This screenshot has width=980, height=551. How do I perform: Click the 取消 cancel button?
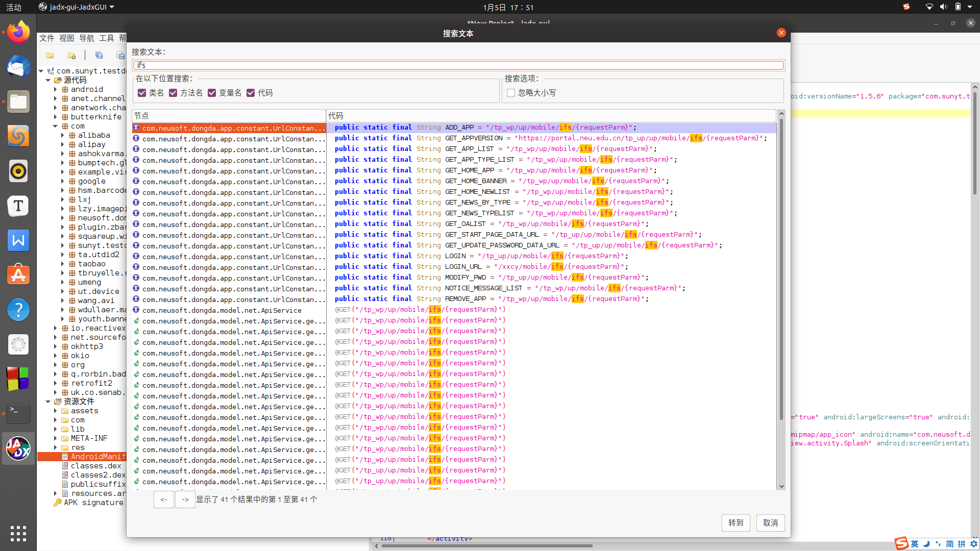(770, 523)
